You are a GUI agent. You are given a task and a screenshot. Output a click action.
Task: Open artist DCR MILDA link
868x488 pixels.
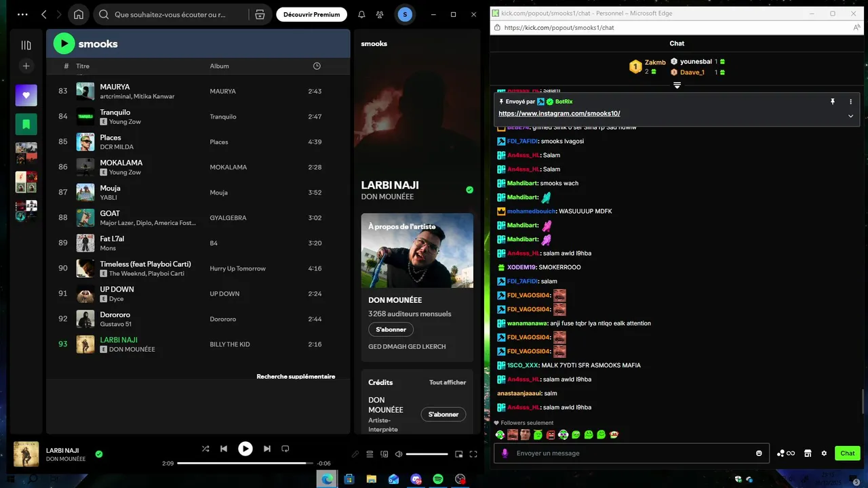pos(117,147)
